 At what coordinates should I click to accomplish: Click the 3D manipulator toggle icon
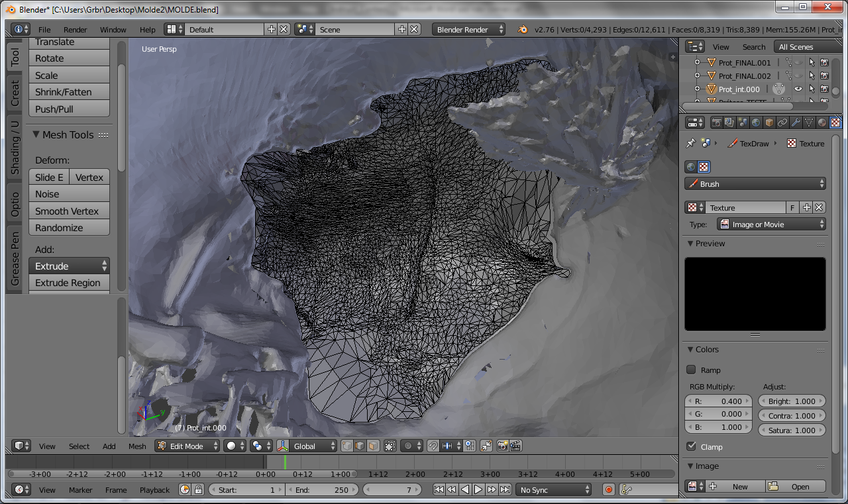283,446
